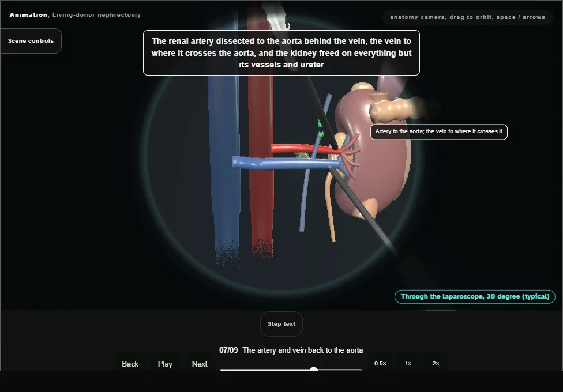Click the timeline progress slider handle

[x=314, y=370]
